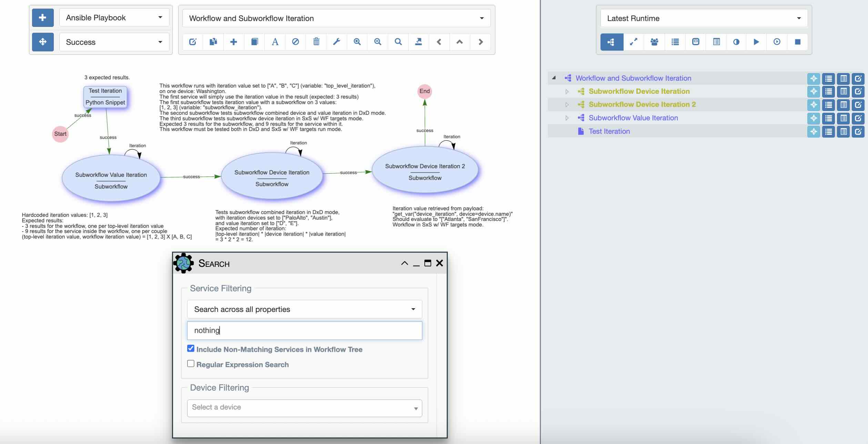Click the Test Iteration Python Snippet node

tap(105, 97)
